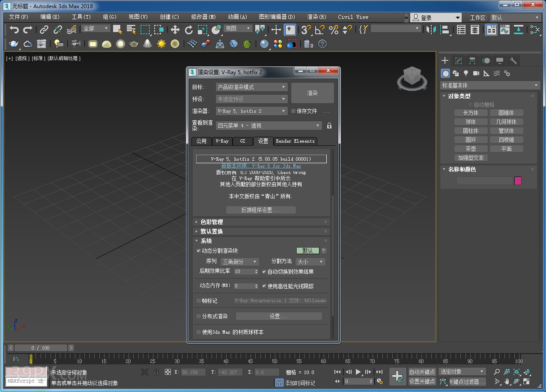The image size is (546, 392).
Task: Select the Geometry sphere category icon
Action: 446,73
